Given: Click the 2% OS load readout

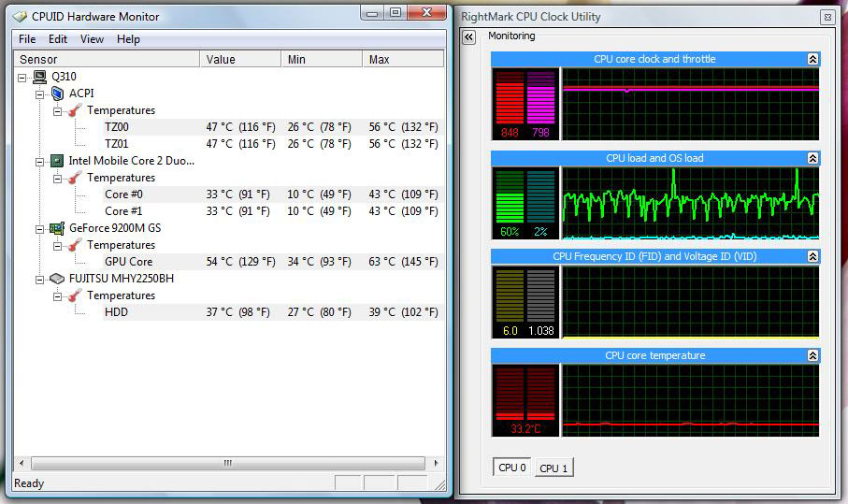Looking at the screenshot, I should point(540,232).
